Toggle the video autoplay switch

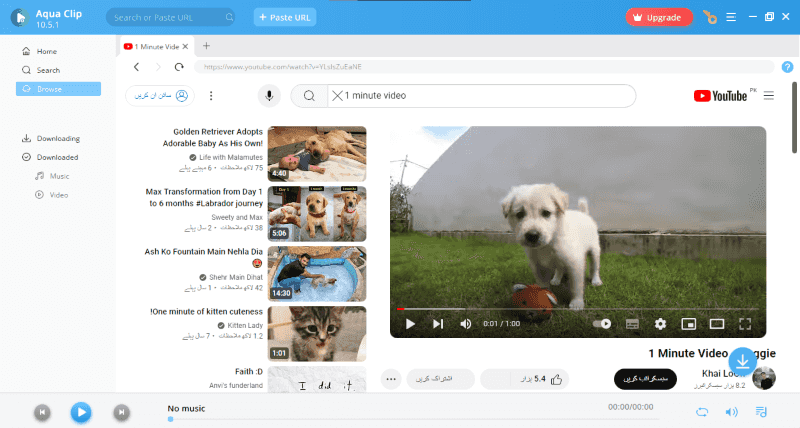(602, 324)
